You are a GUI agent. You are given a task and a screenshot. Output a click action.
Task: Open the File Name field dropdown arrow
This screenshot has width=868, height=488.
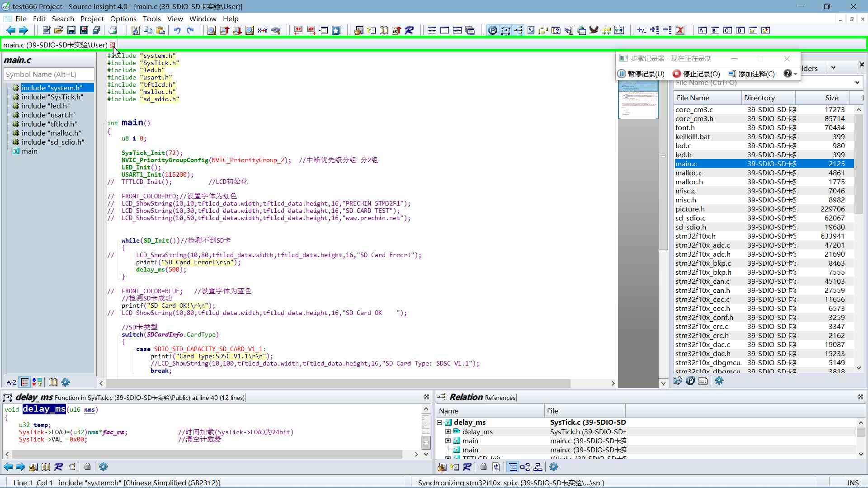pyautogui.click(x=857, y=82)
